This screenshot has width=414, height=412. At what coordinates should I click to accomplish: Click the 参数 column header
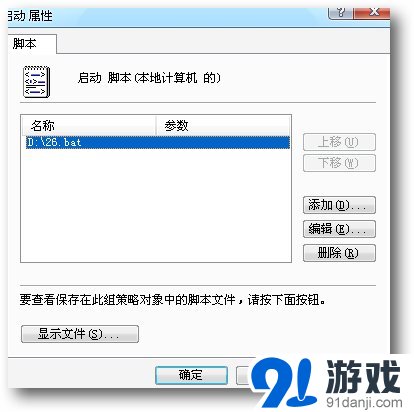(x=223, y=126)
